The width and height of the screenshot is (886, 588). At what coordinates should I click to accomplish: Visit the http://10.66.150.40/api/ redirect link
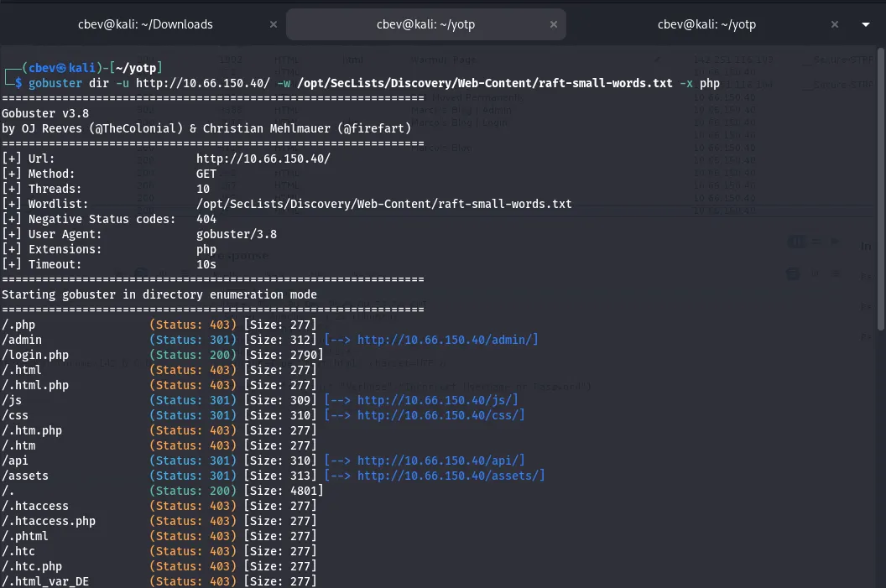pyautogui.click(x=440, y=461)
